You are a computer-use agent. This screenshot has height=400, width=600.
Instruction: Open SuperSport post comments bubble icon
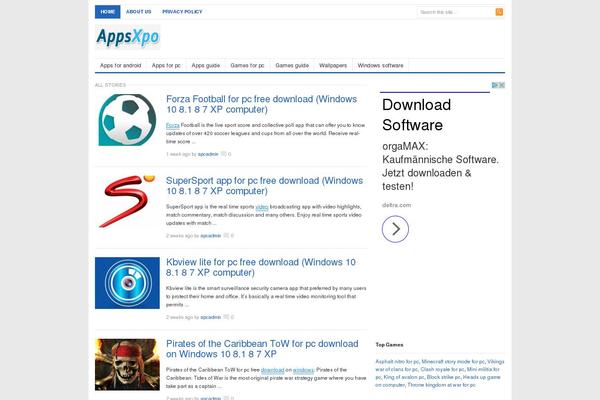click(x=226, y=235)
